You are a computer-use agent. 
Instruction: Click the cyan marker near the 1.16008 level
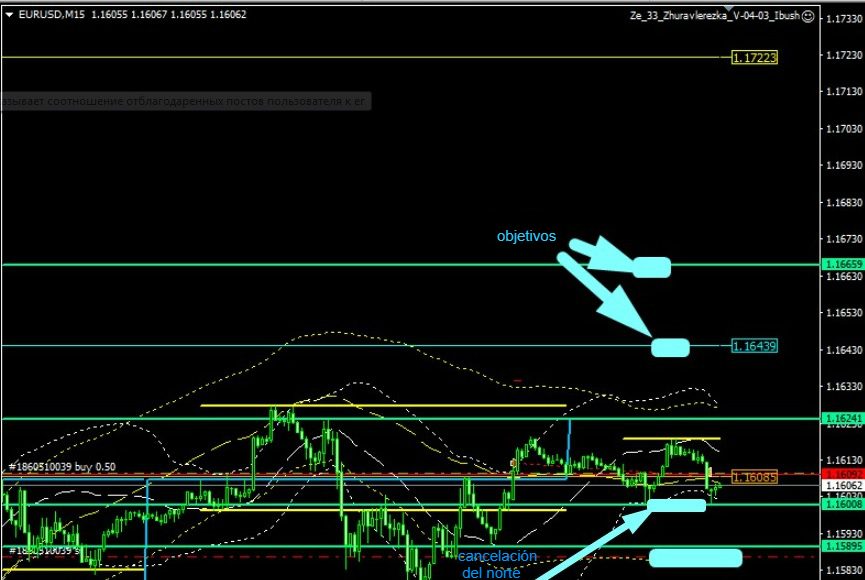point(677,505)
